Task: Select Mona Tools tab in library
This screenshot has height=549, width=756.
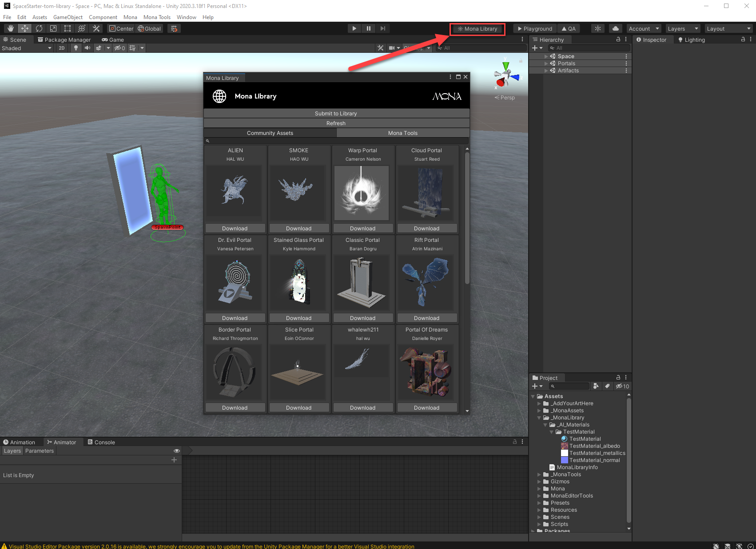Action: [403, 133]
